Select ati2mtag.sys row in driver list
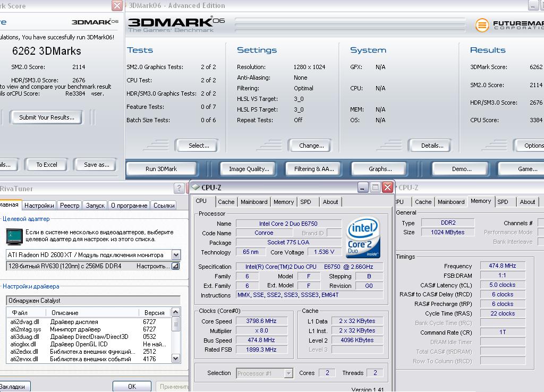 (x=89, y=329)
